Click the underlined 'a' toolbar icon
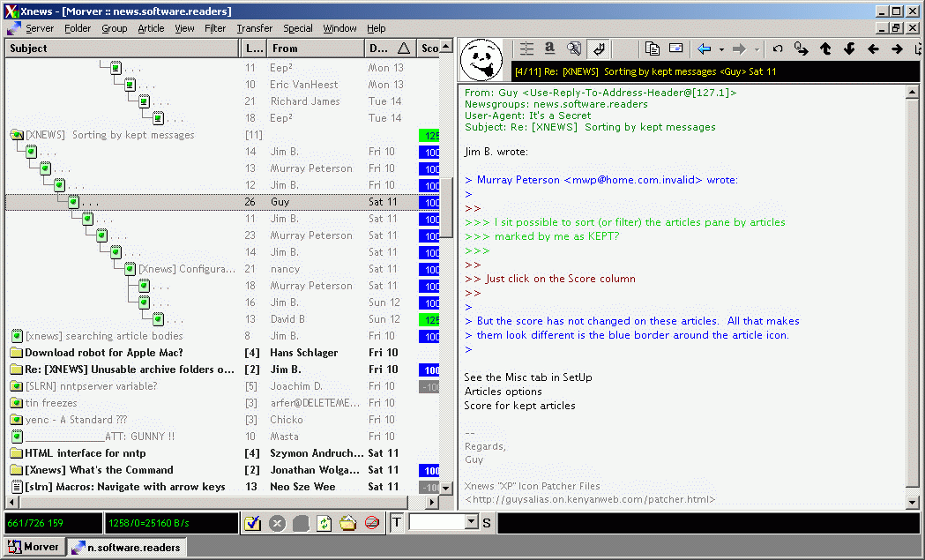This screenshot has height=560, width=925. 549,49
